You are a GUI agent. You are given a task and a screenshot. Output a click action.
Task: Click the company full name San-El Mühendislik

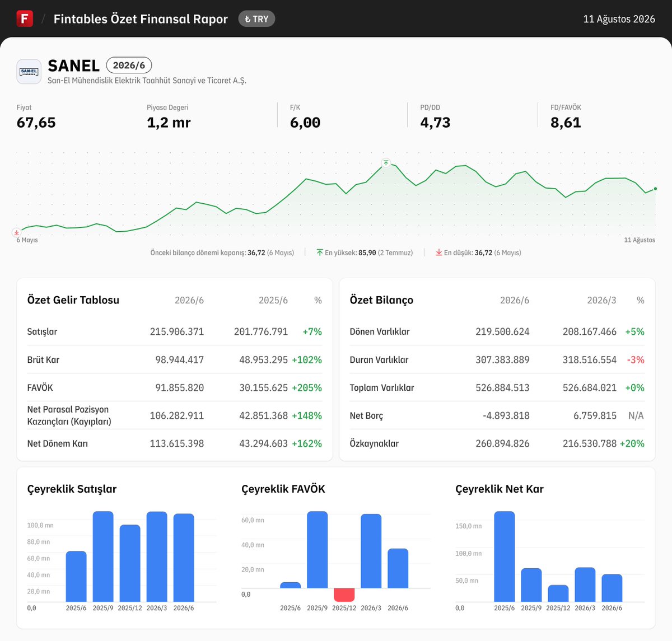click(147, 81)
